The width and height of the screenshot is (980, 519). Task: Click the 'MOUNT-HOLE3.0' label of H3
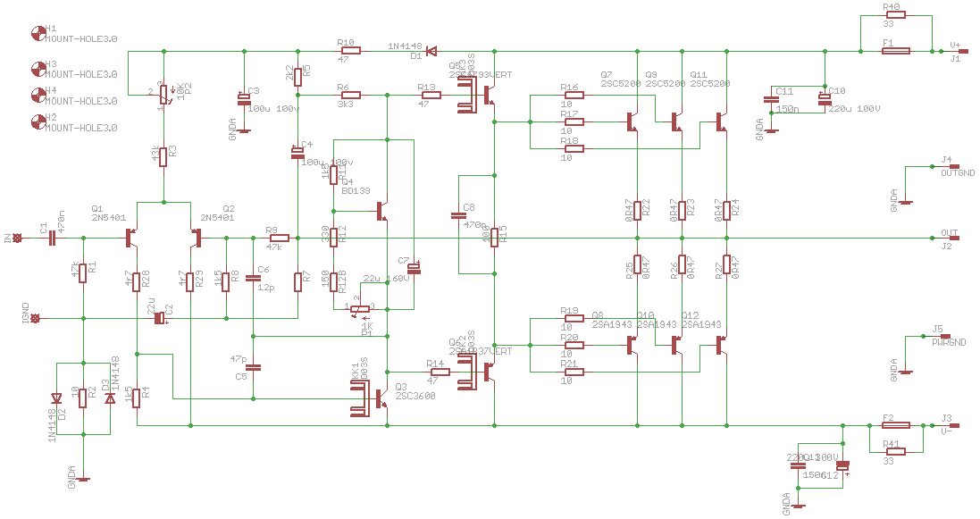coord(81,74)
